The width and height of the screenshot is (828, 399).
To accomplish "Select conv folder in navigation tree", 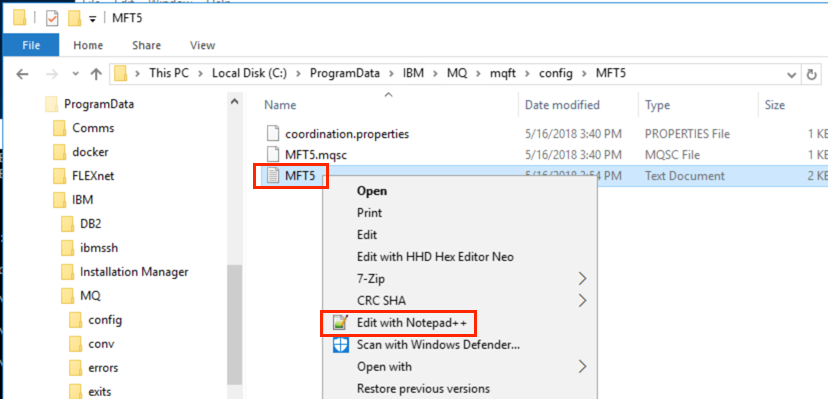I will point(101,344).
